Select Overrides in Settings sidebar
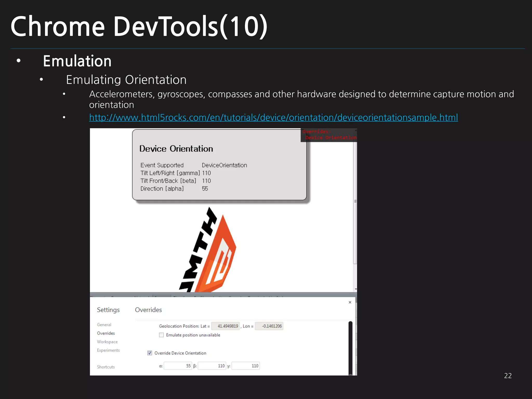The image size is (532, 399). click(x=106, y=333)
